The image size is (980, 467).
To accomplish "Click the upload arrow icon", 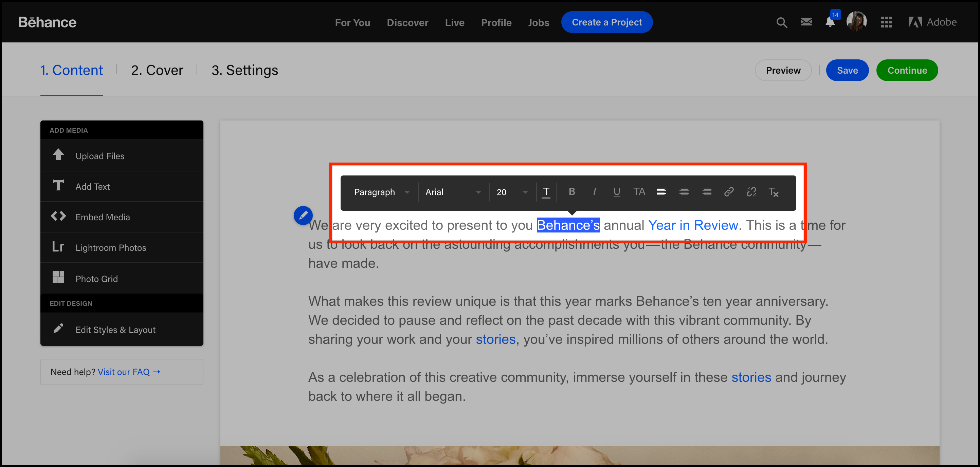I will pos(58,154).
